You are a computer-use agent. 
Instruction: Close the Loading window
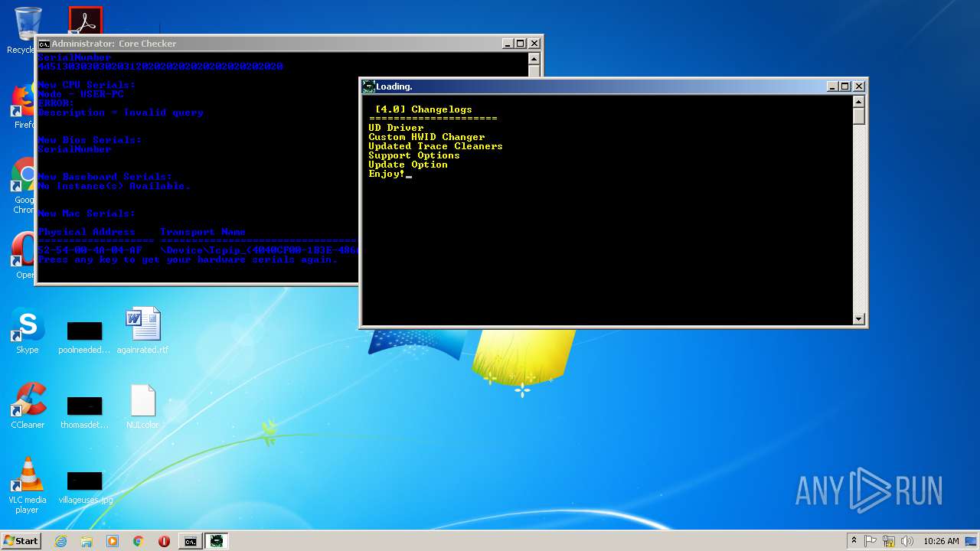pyautogui.click(x=859, y=86)
